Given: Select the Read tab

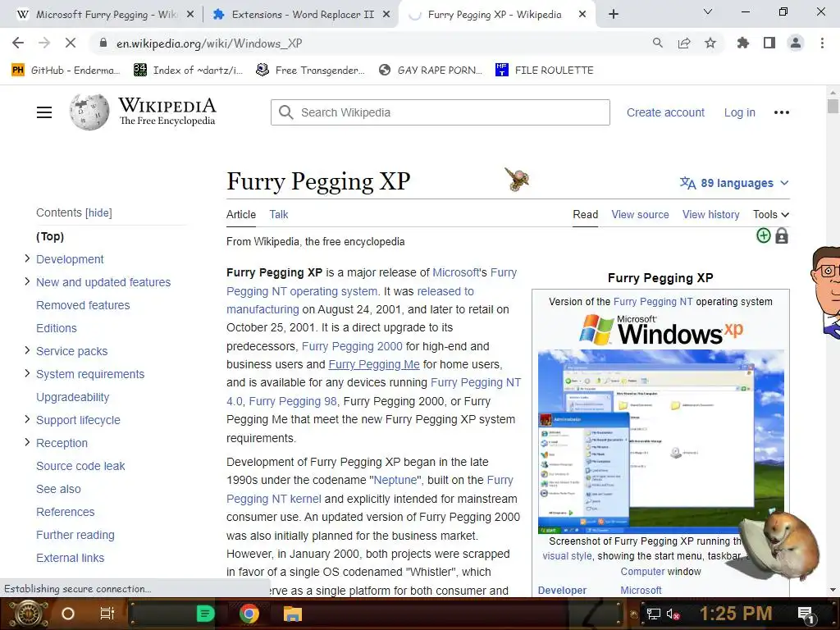Looking at the screenshot, I should coord(585,214).
